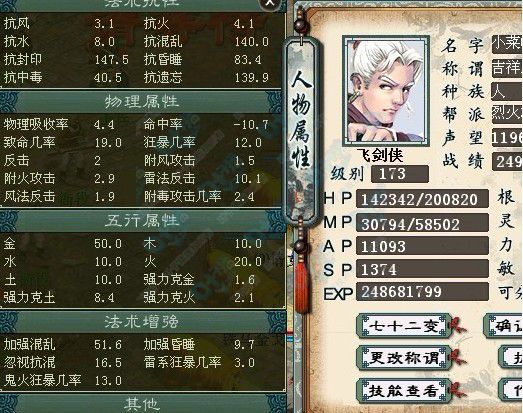The width and height of the screenshot is (523, 413).
Task: Click the 名字 name field
Action: [x=507, y=44]
